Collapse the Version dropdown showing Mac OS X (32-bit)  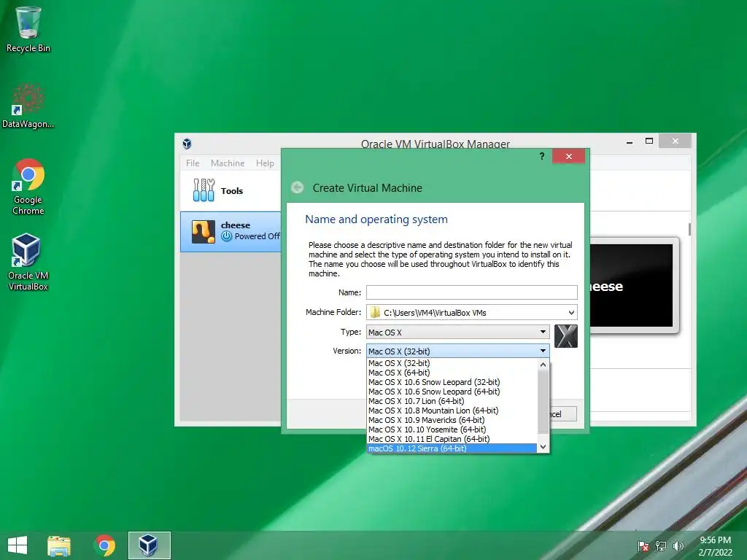click(x=458, y=351)
